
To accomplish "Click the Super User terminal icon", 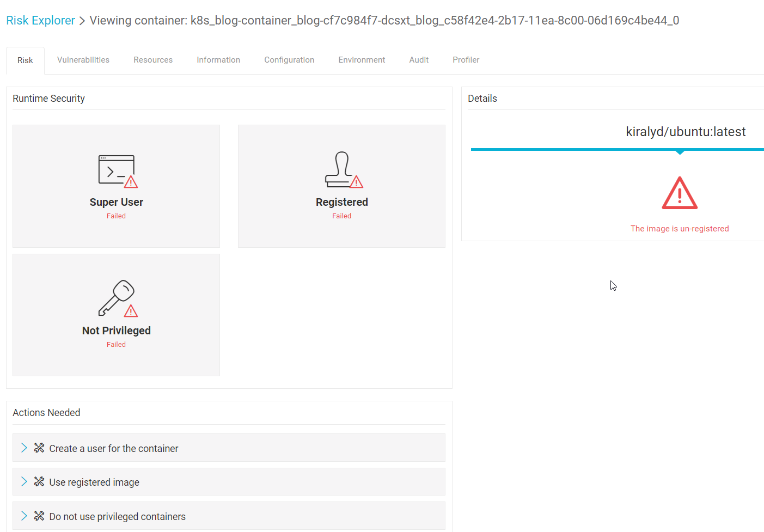I will [x=117, y=170].
